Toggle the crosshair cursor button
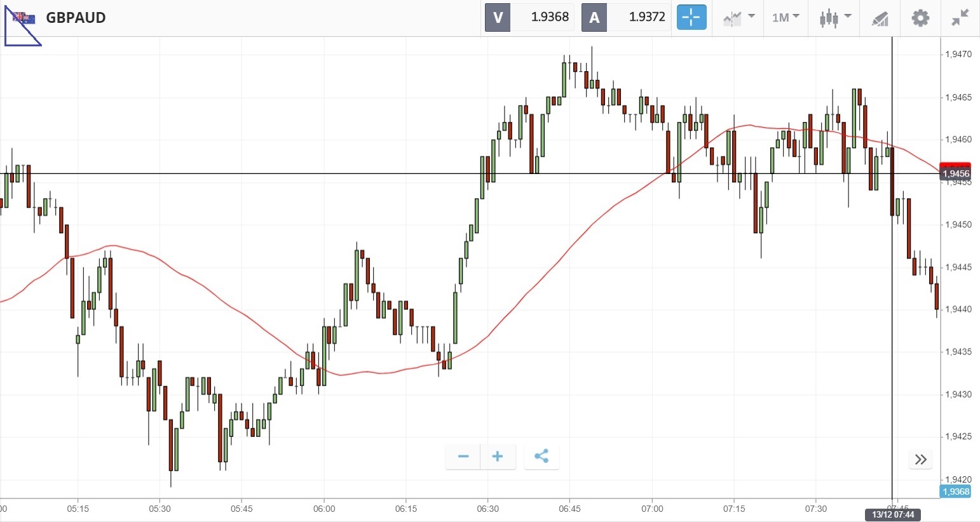 (x=691, y=18)
